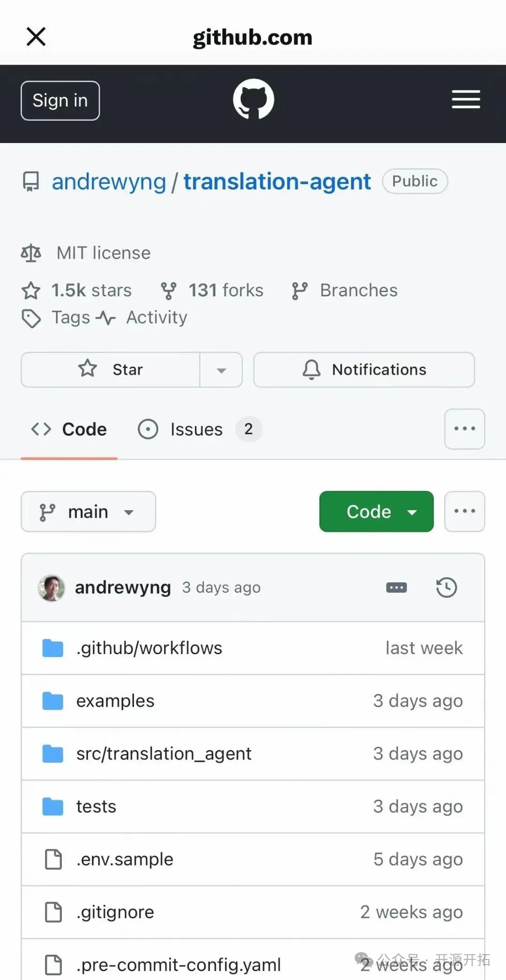This screenshot has width=506, height=980.
Task: Expand the commit message ellipsis
Action: 396,588
